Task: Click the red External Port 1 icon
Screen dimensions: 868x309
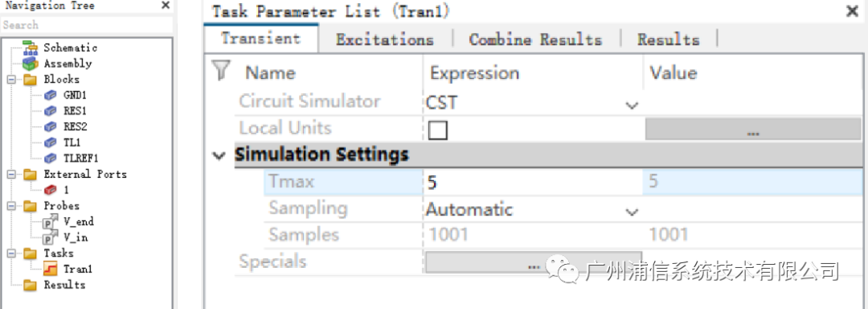Action: pyautogui.click(x=51, y=190)
